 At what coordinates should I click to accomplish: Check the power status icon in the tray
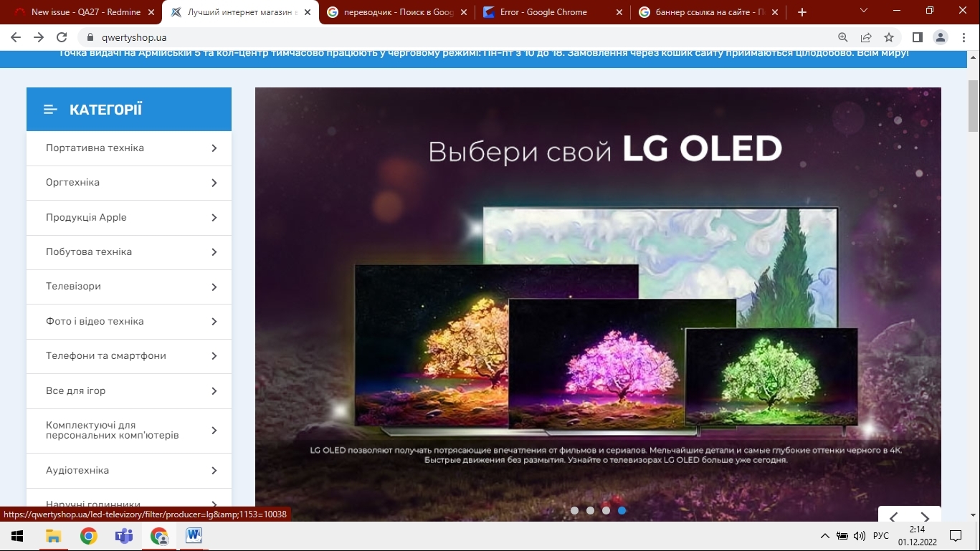pyautogui.click(x=842, y=536)
